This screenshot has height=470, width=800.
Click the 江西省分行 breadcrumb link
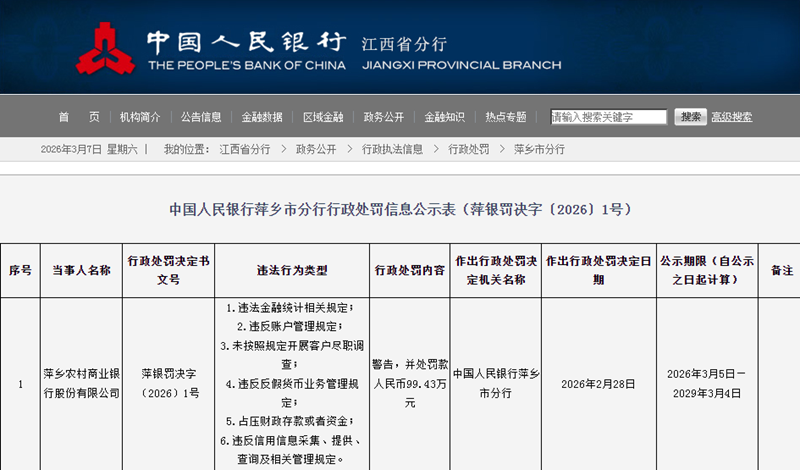(245, 149)
